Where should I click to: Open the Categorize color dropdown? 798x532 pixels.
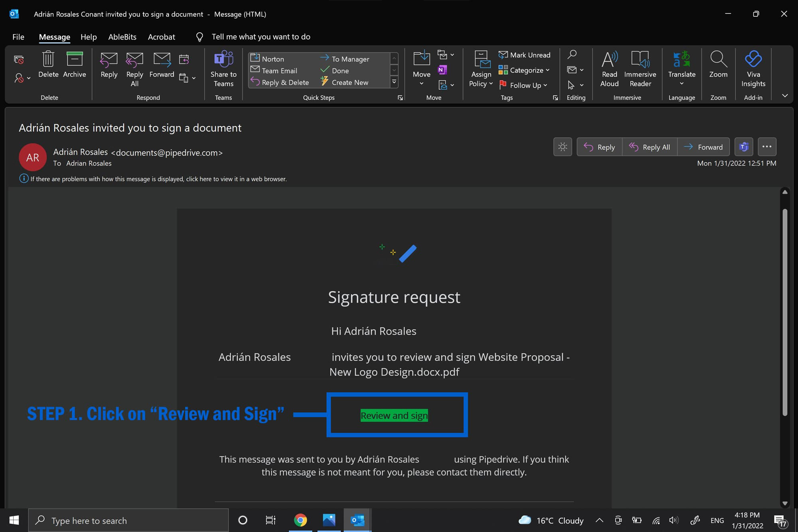(524, 70)
